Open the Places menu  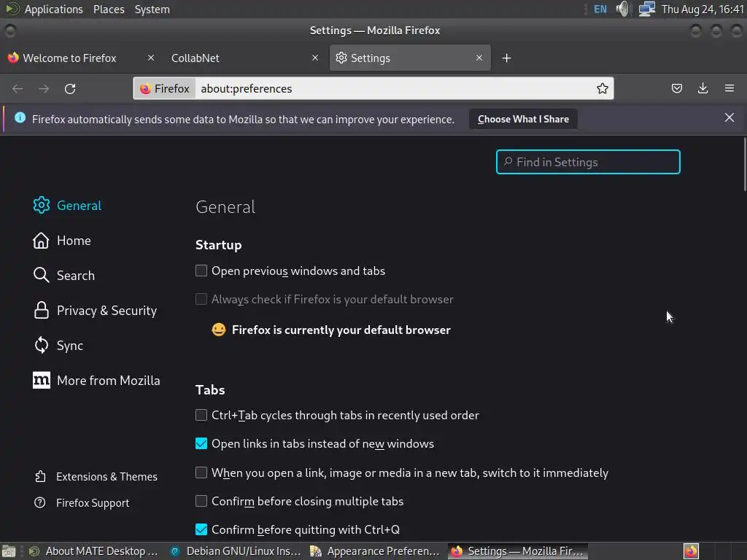pos(109,9)
